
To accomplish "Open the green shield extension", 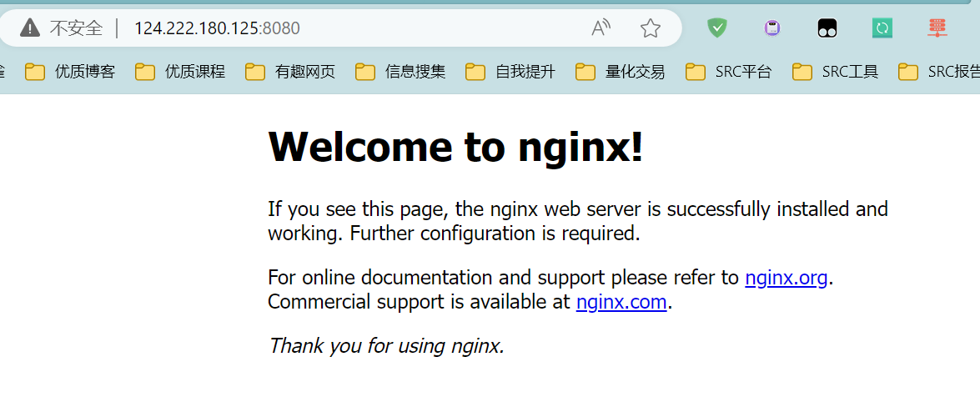I will [717, 28].
